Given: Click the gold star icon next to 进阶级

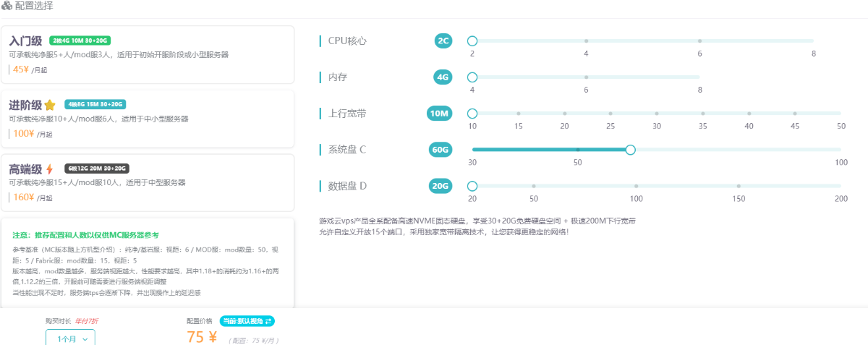Looking at the screenshot, I should coord(50,105).
